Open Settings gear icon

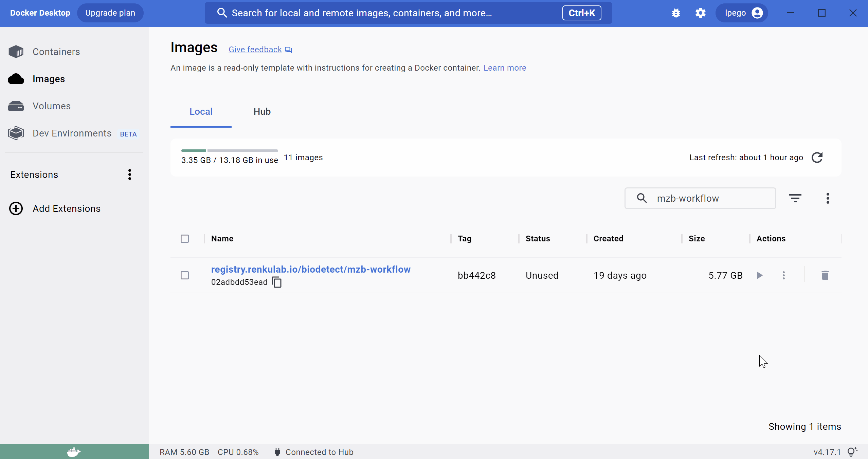click(700, 13)
